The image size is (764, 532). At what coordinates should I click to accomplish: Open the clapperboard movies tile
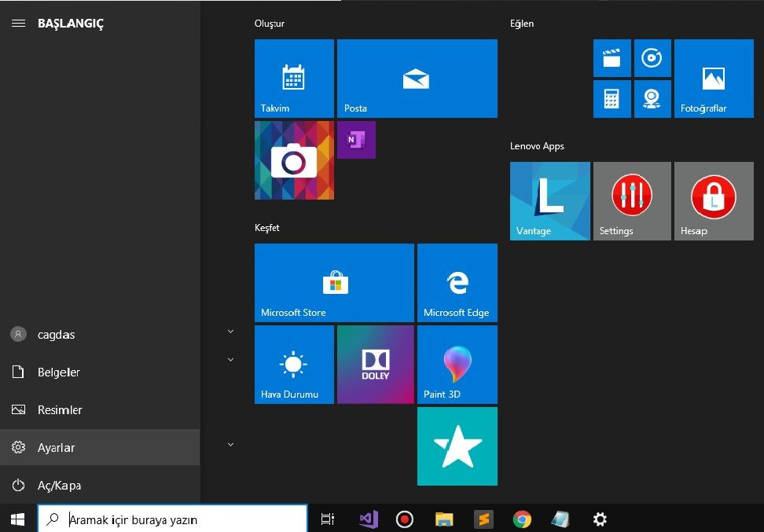pyautogui.click(x=612, y=58)
